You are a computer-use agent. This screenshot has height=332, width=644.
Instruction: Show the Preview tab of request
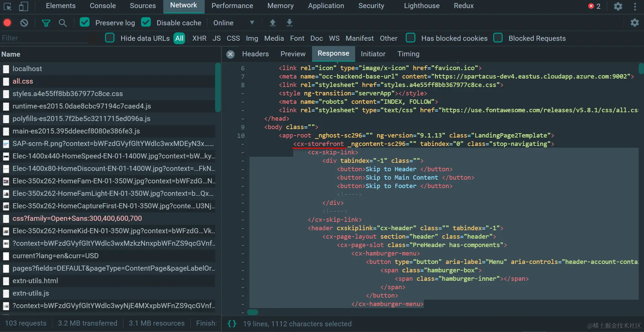coord(293,54)
